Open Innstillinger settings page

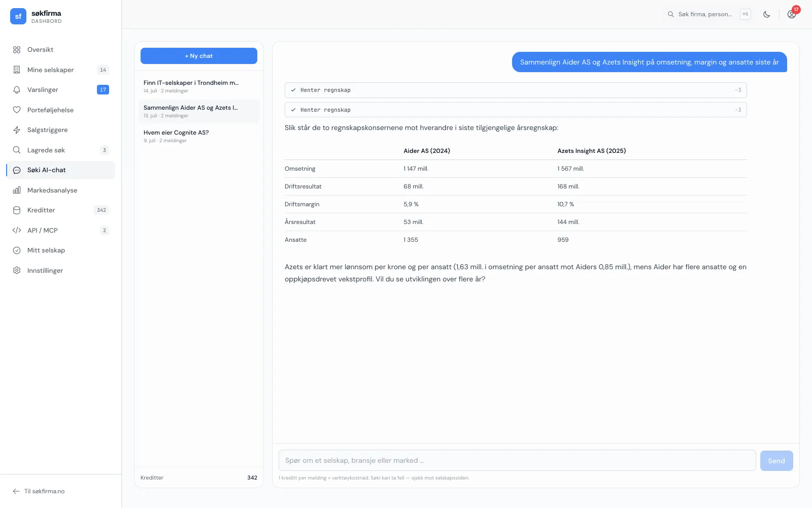(x=61, y=270)
